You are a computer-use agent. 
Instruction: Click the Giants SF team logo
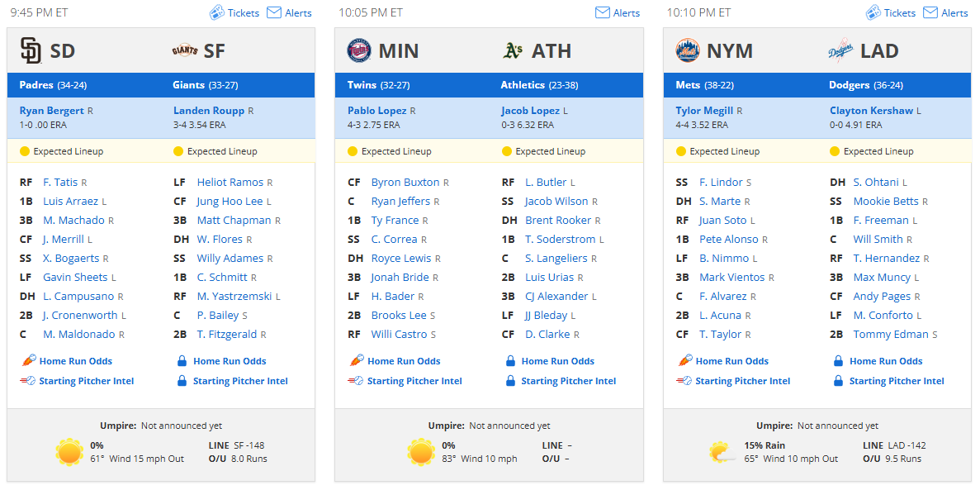click(x=185, y=50)
